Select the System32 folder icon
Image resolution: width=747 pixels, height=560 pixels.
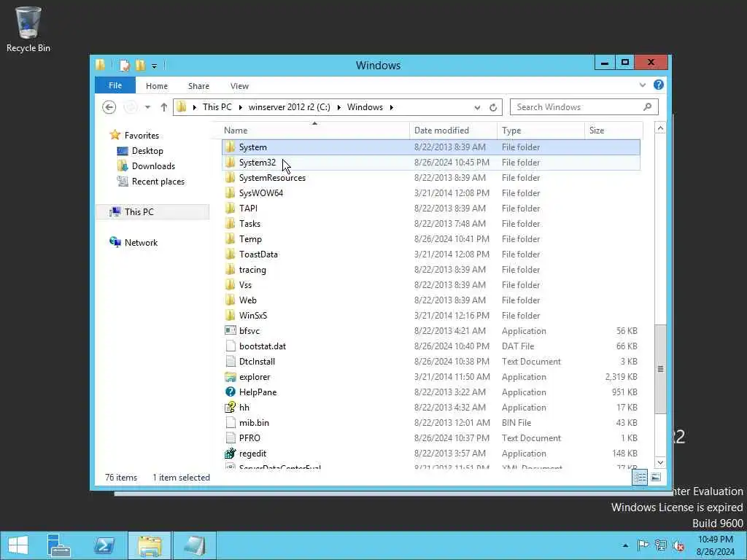[230, 163]
